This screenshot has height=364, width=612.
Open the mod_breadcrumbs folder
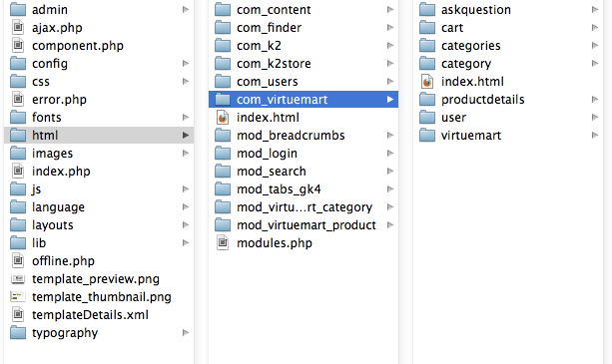click(x=304, y=136)
